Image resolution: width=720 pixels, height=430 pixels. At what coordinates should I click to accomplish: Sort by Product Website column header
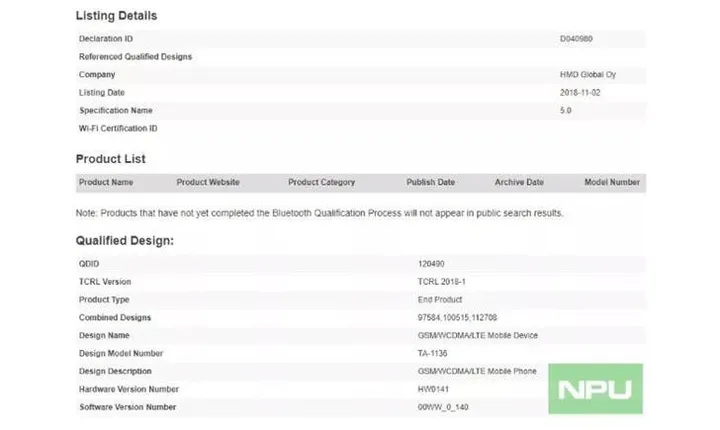208,183
